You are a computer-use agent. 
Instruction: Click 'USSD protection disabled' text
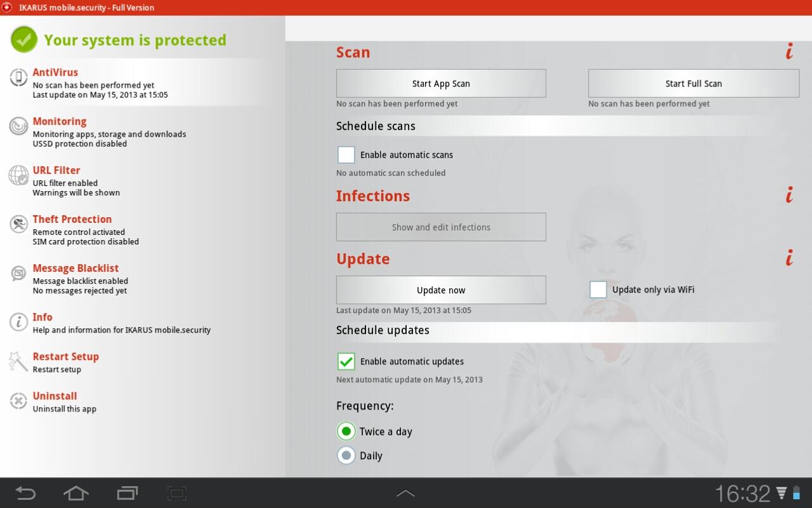point(80,144)
